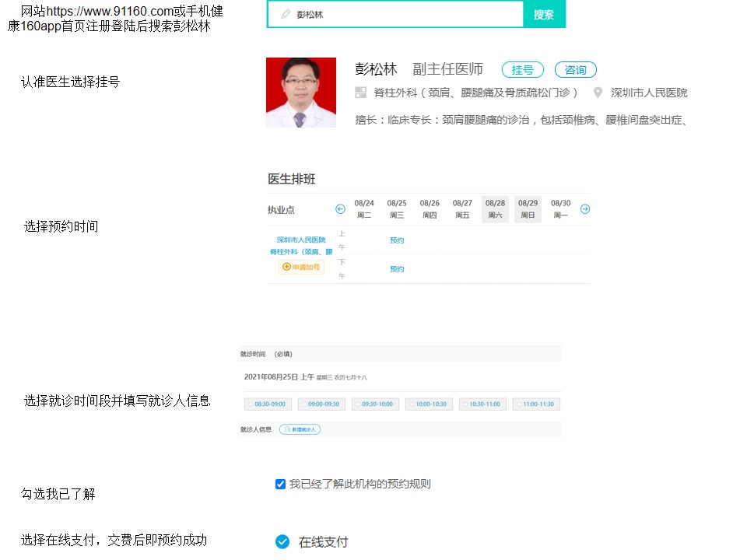Choose the 11:00-11:30 time slot
747x560 pixels.
tap(537, 404)
